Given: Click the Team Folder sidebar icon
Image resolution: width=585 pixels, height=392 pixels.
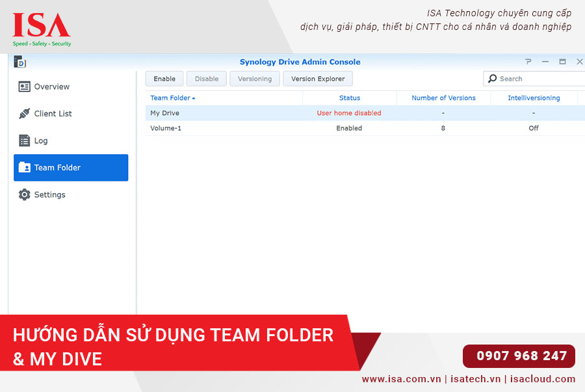Looking at the screenshot, I should 24,168.
